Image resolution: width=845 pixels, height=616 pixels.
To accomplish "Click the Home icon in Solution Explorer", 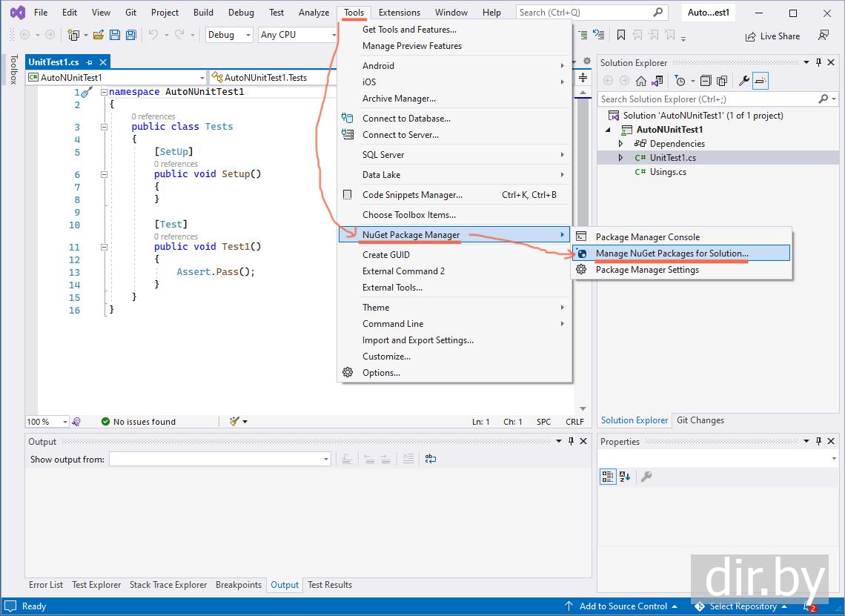I will click(641, 81).
